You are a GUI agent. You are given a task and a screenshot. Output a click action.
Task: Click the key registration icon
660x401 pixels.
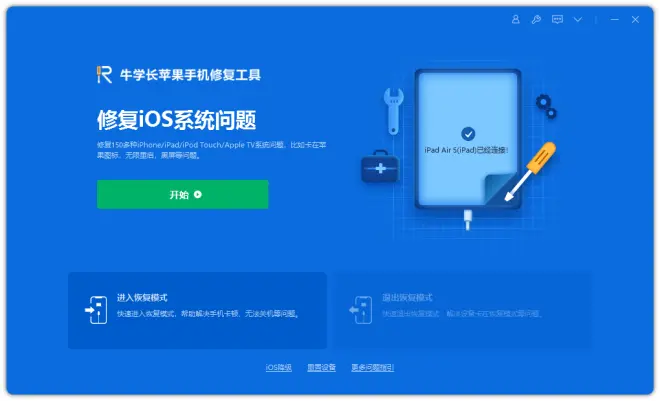tap(536, 19)
